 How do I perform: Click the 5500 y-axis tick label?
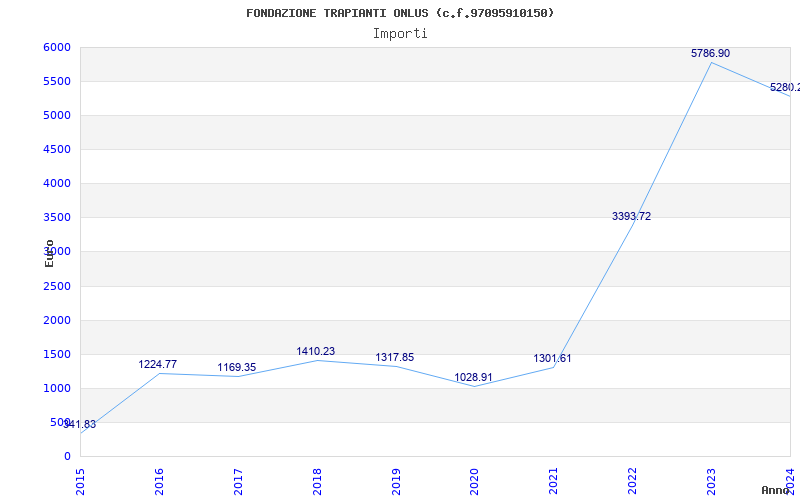pos(57,82)
